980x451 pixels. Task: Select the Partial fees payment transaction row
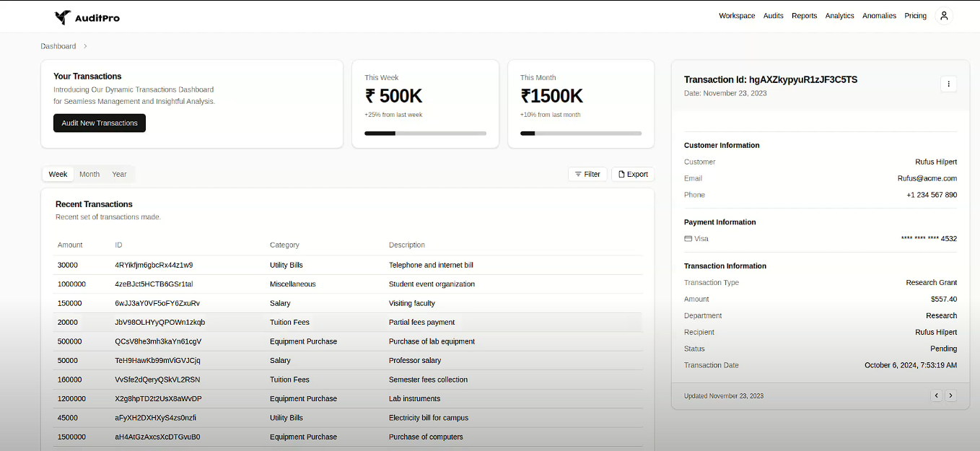coord(346,322)
